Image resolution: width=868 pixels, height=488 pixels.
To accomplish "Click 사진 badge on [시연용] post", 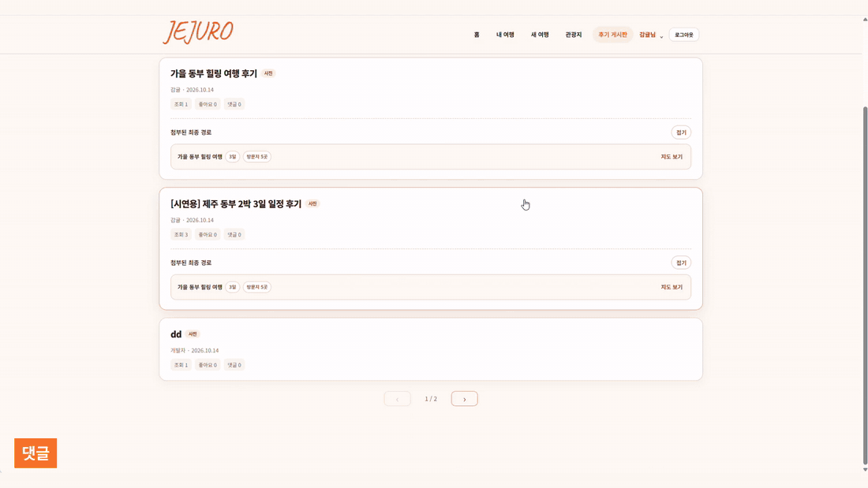I will [312, 203].
